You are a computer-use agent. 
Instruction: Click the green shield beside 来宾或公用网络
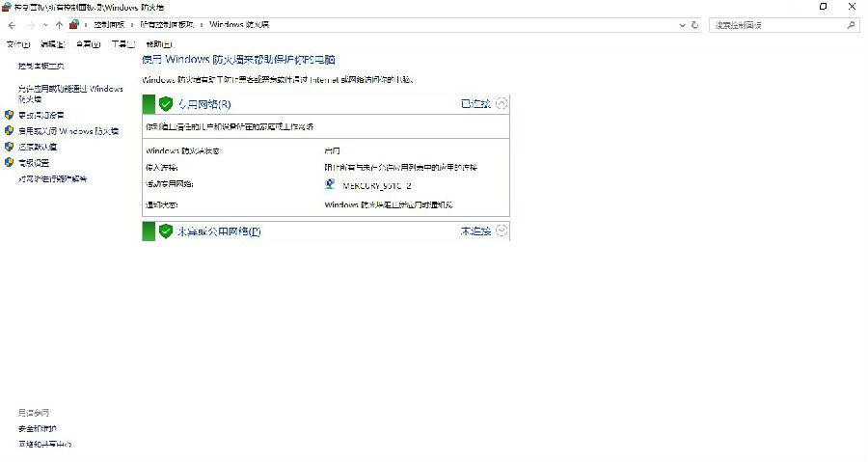point(166,231)
